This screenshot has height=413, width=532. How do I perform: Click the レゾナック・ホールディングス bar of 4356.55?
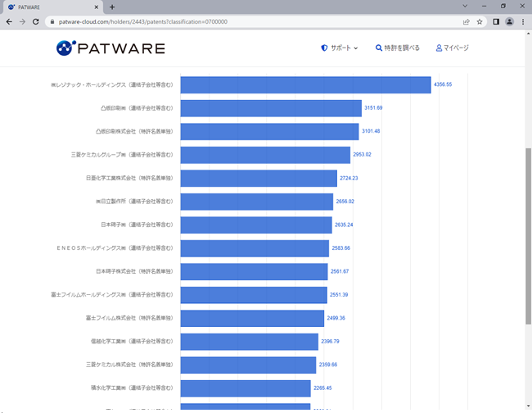[x=305, y=84]
